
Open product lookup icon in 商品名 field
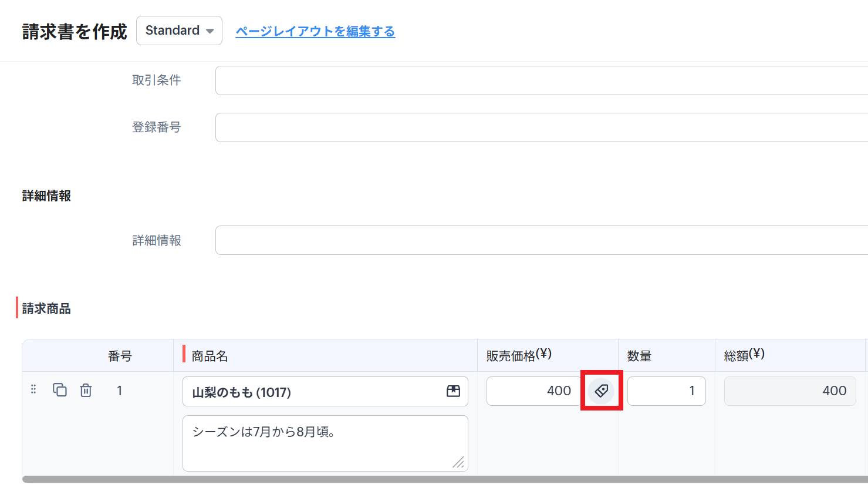(x=453, y=391)
